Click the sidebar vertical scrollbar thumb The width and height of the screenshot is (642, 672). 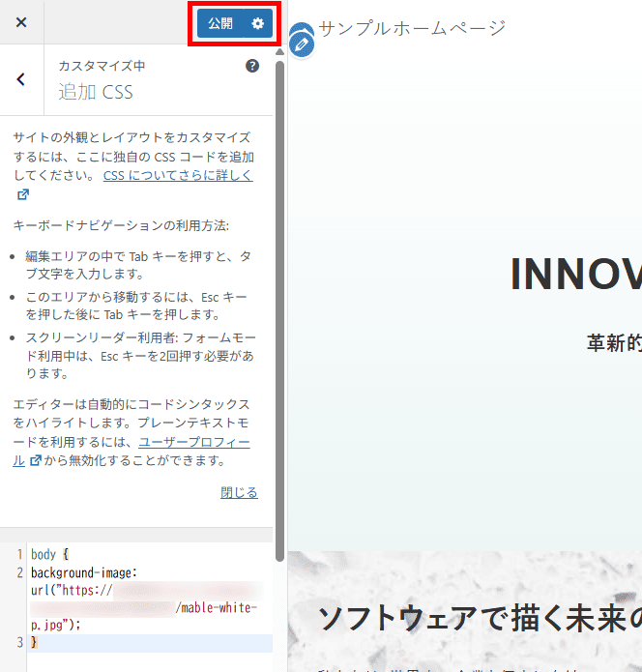(x=279, y=311)
